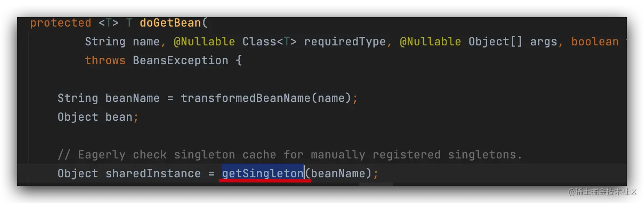This screenshot has width=644, height=203.
Task: Click the Class<T> type in signature
Action: click(269, 42)
